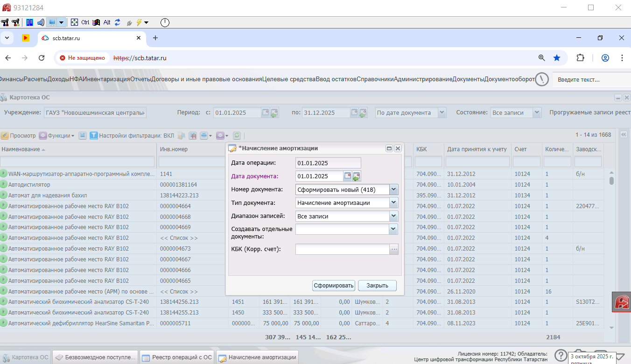631x364 pixels.
Task: Open calendar picker for Дата документа
Action: click(x=348, y=176)
